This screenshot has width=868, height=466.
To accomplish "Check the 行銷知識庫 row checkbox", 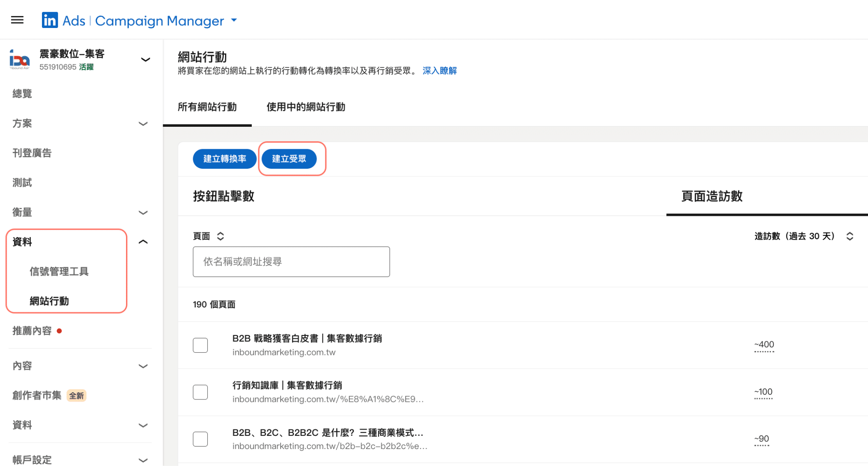I will [x=200, y=392].
